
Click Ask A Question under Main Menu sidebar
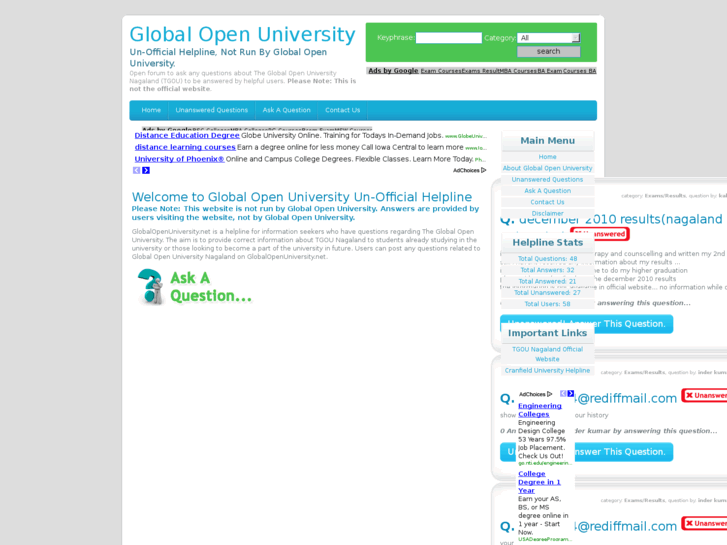coord(548,191)
